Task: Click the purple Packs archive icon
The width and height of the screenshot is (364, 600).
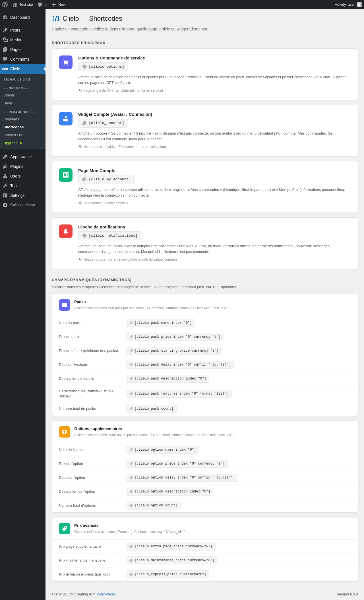Action: pyautogui.click(x=65, y=305)
